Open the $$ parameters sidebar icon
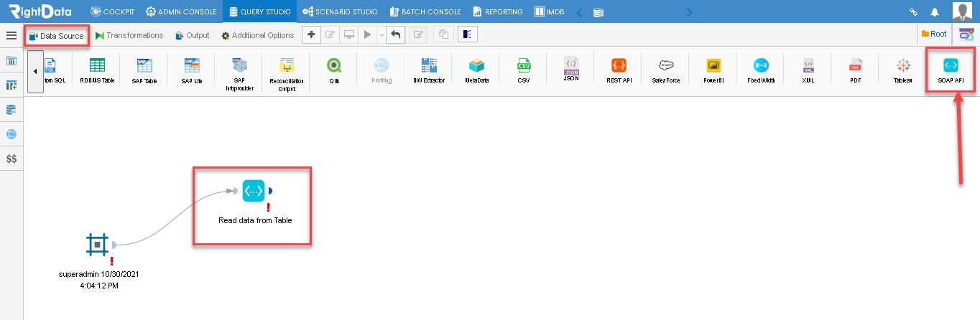 point(11,159)
